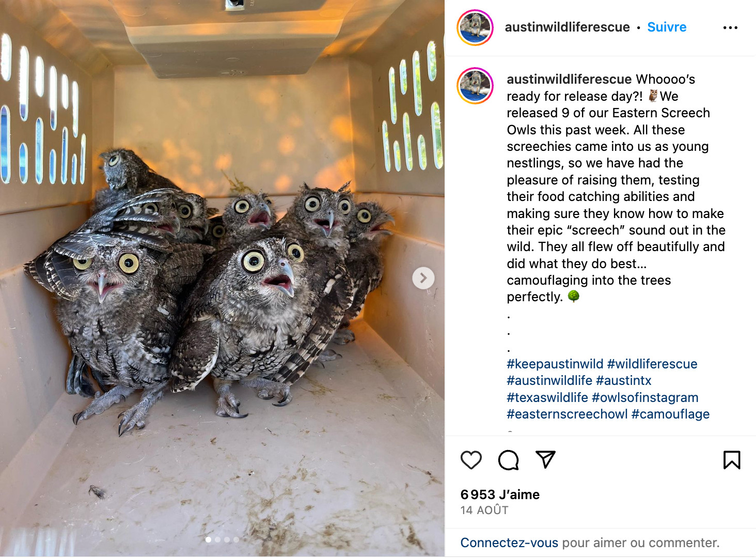Viewport: 756px width, 558px height.
Task: Share post via paper plane icon
Action: [x=545, y=459]
